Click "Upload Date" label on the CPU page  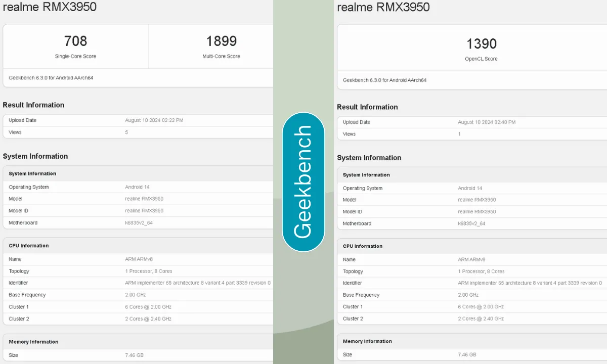[22, 120]
